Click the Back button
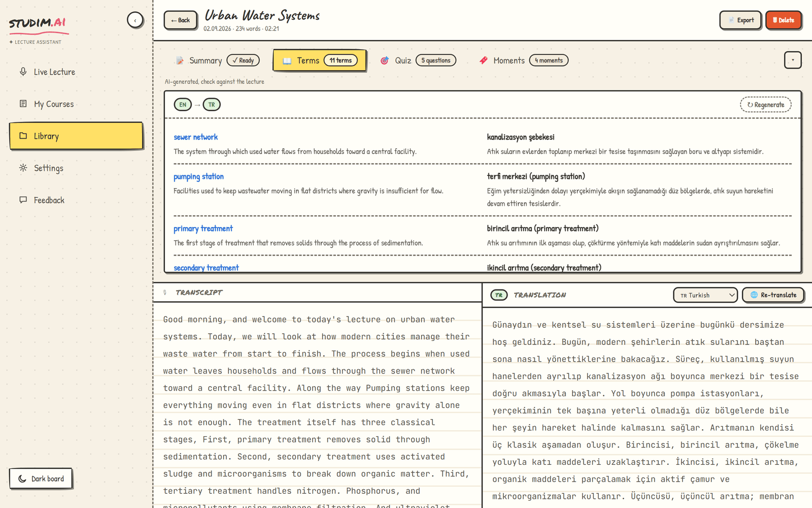The width and height of the screenshot is (812, 508). [x=181, y=20]
